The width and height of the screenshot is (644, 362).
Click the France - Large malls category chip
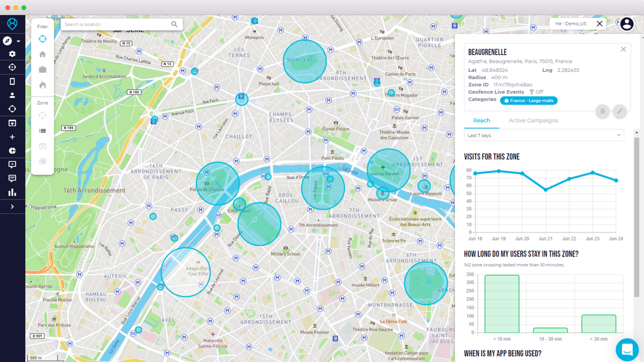tap(529, 100)
